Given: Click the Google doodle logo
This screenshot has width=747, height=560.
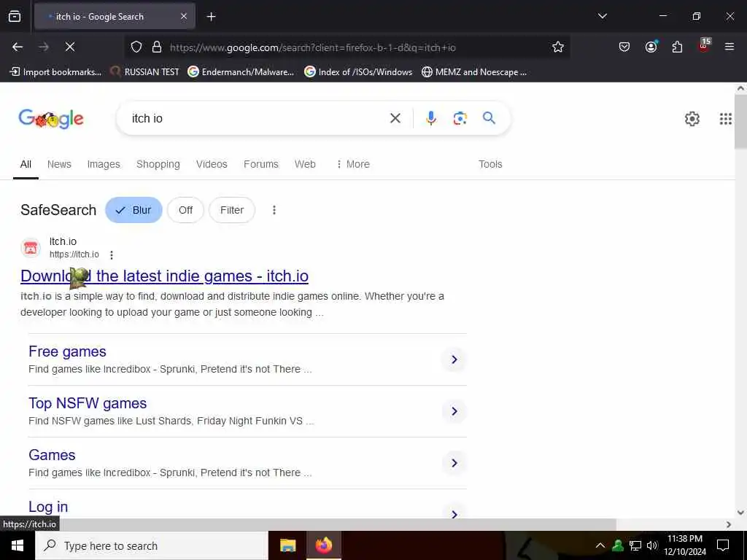Looking at the screenshot, I should coord(51,119).
